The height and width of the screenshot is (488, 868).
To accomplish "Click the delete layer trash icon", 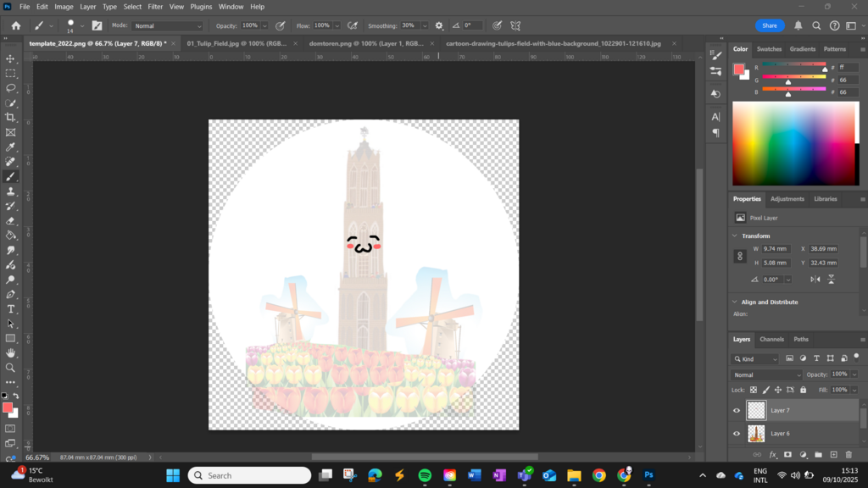I will click(849, 455).
